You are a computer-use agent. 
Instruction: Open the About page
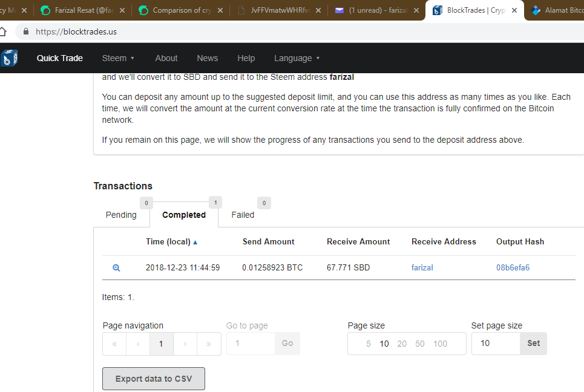166,58
